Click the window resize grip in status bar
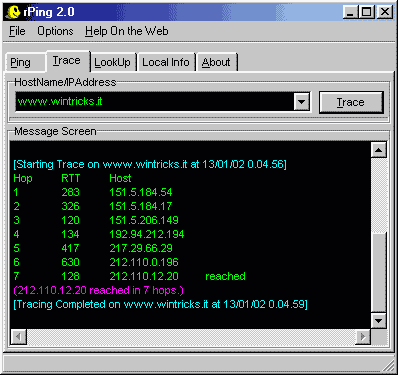The image size is (398, 375). coord(388,366)
